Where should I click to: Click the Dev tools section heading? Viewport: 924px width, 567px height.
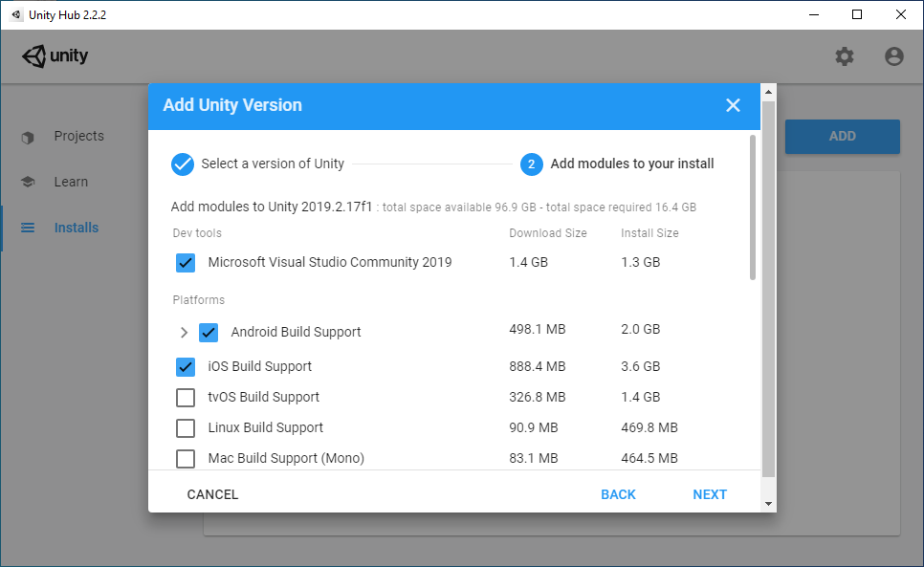pyautogui.click(x=197, y=233)
